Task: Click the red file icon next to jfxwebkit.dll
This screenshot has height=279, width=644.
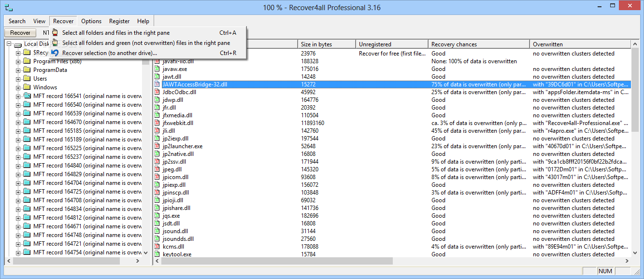Action: (x=157, y=123)
